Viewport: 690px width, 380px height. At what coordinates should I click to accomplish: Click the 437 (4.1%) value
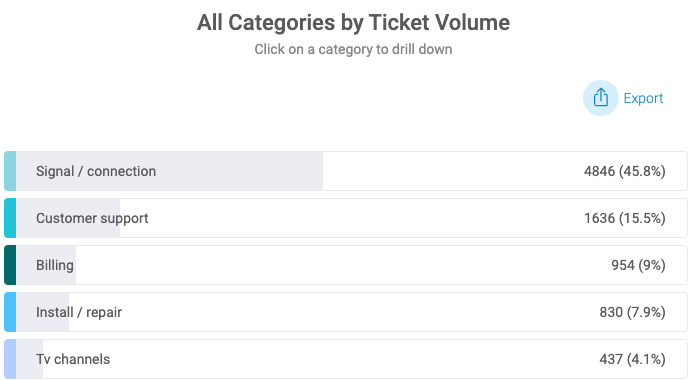pos(632,359)
